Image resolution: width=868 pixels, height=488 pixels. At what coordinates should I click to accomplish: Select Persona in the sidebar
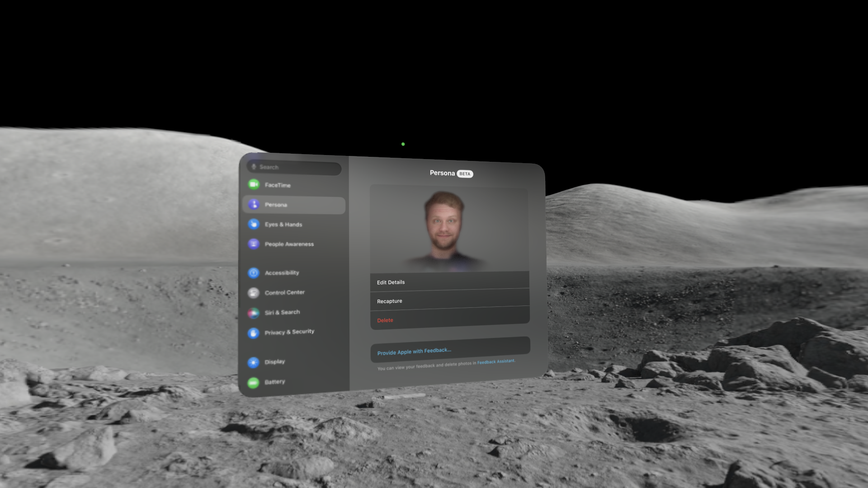[x=294, y=205]
